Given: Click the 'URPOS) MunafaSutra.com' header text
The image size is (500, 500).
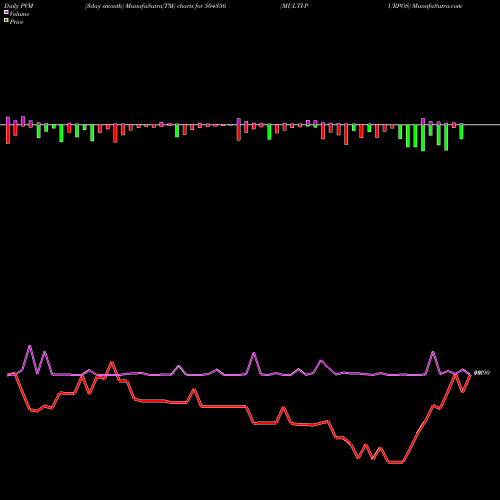Looking at the screenshot, I should coord(425,6).
